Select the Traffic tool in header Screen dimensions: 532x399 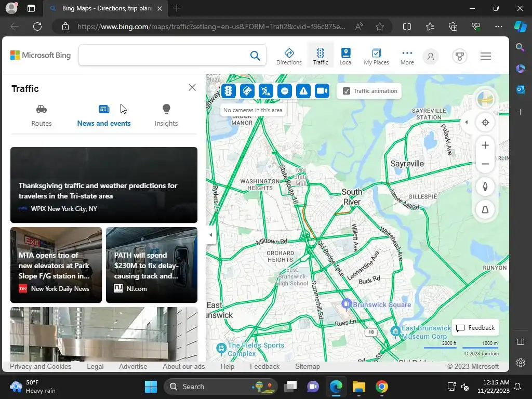coord(320,56)
